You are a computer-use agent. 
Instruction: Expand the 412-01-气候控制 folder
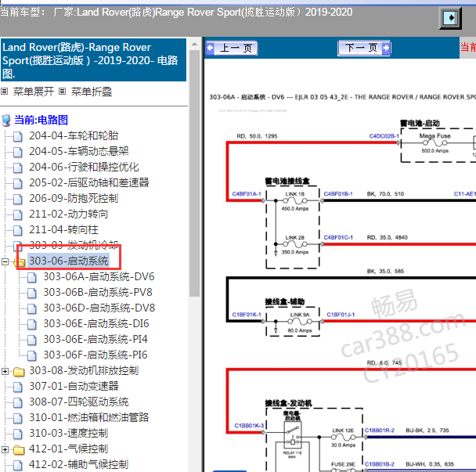tap(5, 449)
